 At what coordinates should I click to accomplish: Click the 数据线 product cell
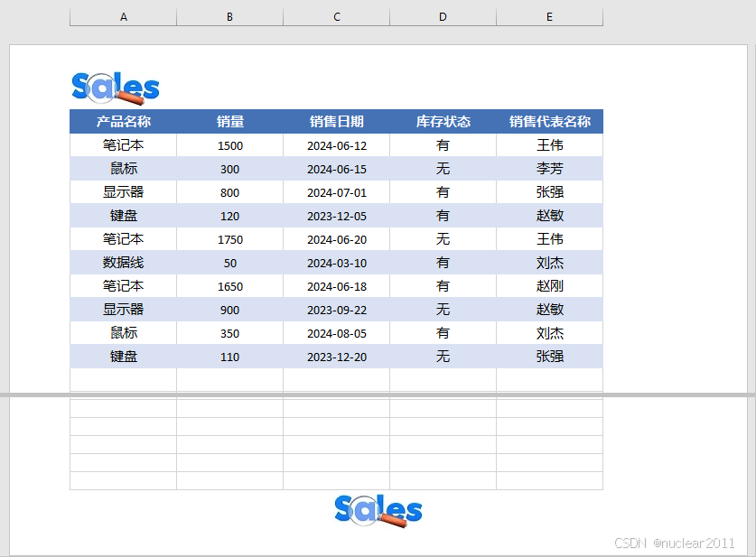[124, 263]
